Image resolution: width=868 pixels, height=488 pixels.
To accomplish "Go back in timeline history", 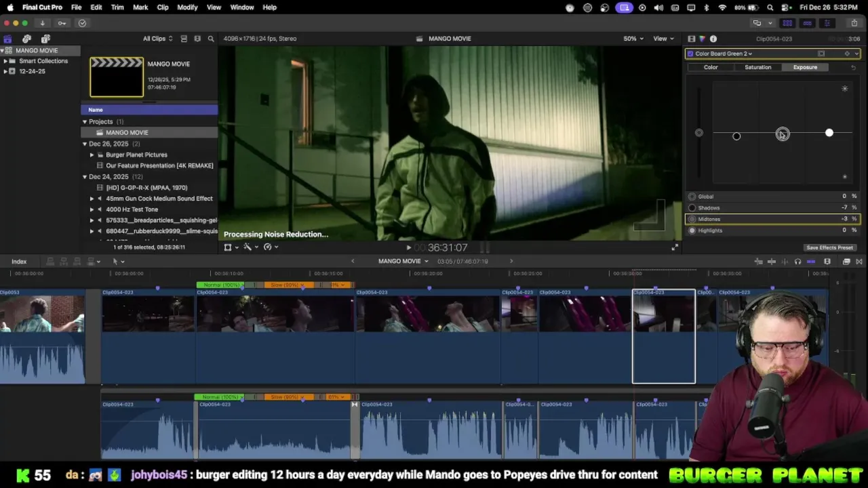I will click(x=353, y=262).
